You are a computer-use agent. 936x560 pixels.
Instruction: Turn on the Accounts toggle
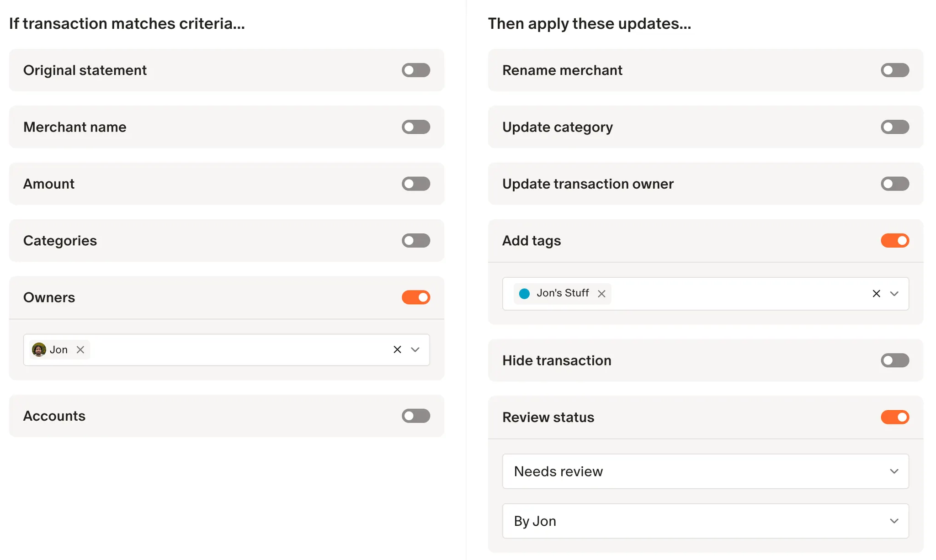[x=416, y=416]
